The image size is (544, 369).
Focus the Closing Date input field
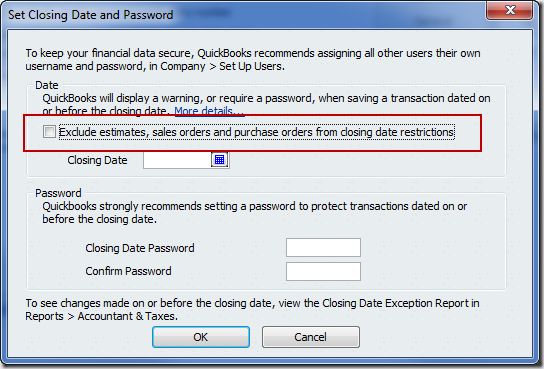pyautogui.click(x=177, y=160)
